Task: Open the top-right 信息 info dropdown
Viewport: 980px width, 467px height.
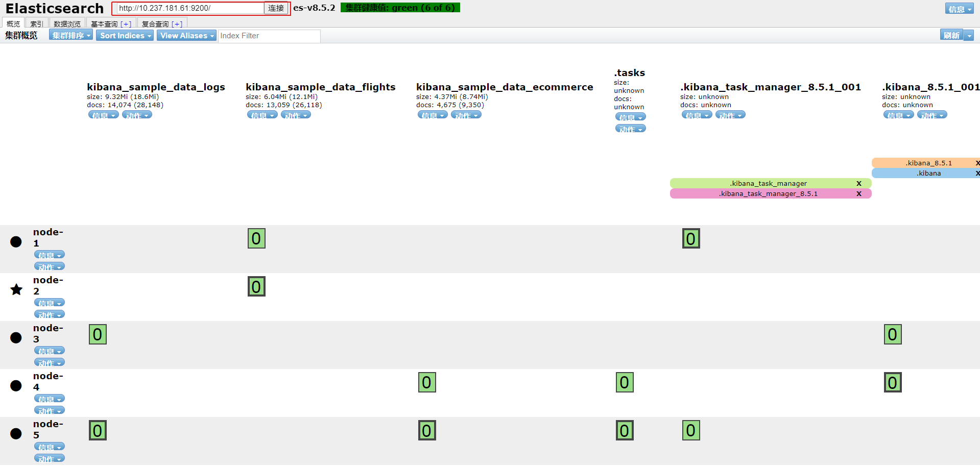Action: pos(959,9)
